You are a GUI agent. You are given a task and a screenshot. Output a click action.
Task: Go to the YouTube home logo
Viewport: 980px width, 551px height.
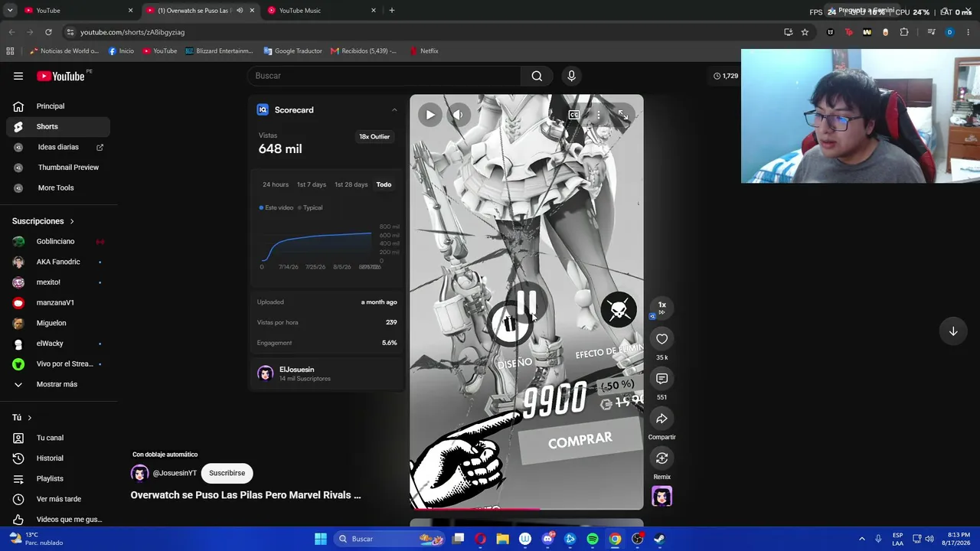point(60,76)
